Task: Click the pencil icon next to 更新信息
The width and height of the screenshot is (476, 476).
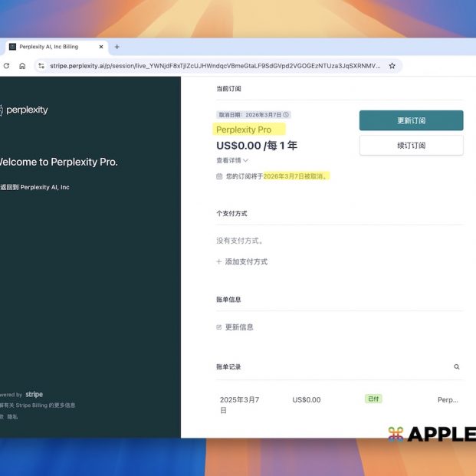Action: [219, 327]
